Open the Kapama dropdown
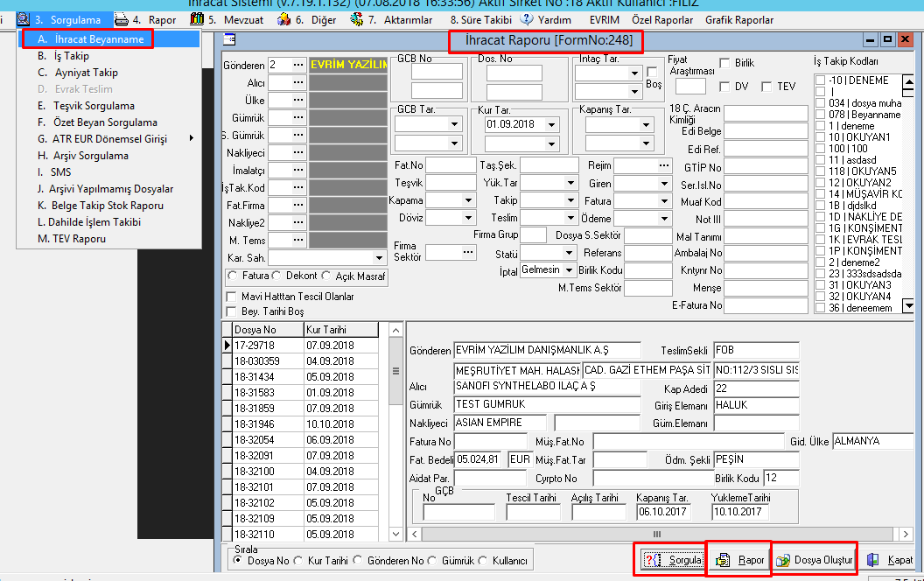 pyautogui.click(x=468, y=200)
